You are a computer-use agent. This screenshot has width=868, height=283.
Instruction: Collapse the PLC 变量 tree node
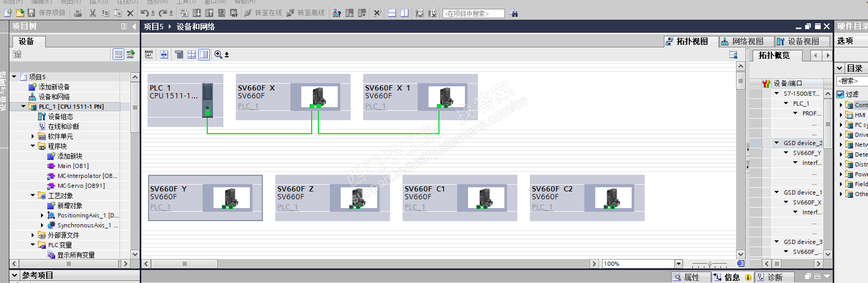coord(33,245)
